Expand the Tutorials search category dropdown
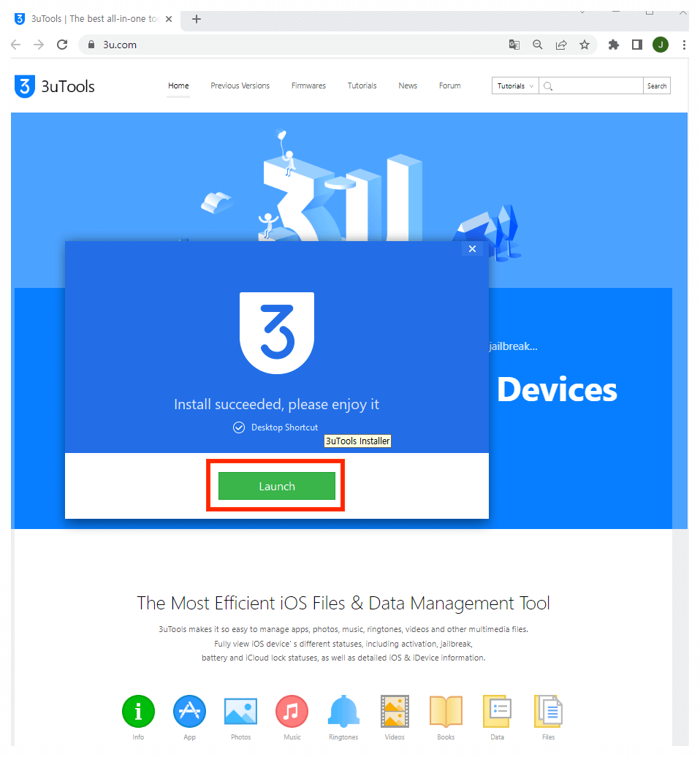700x757 pixels. [515, 86]
